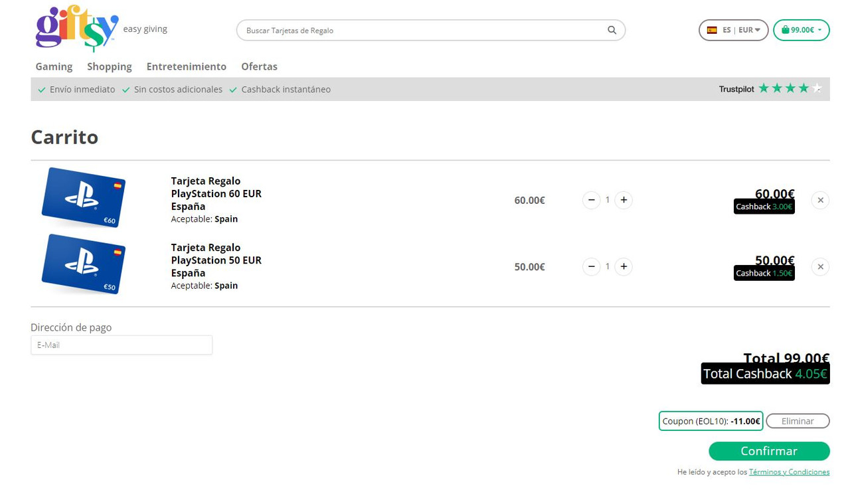The height and width of the screenshot is (504, 850).
Task: Remove PlayStation 50 EUR card from cart
Action: pos(820,266)
